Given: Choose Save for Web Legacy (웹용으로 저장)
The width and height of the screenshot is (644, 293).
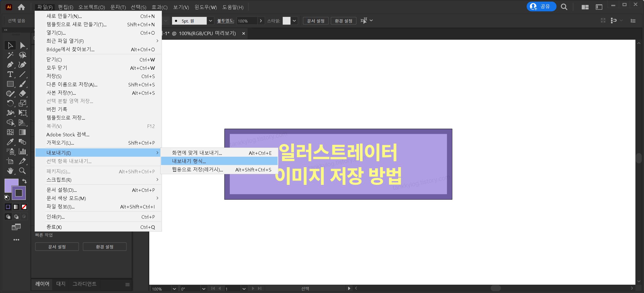Looking at the screenshot, I should coord(219,170).
